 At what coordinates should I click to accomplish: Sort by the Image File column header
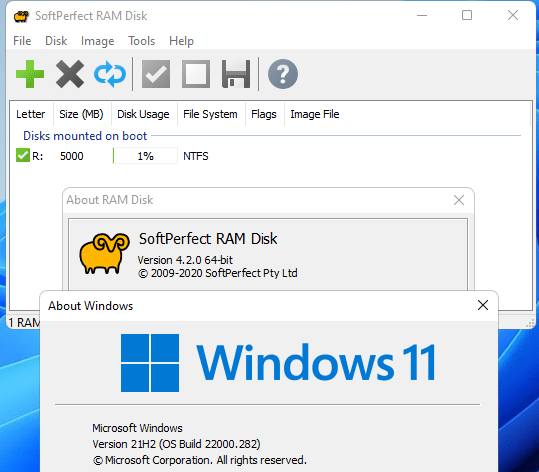(x=315, y=114)
